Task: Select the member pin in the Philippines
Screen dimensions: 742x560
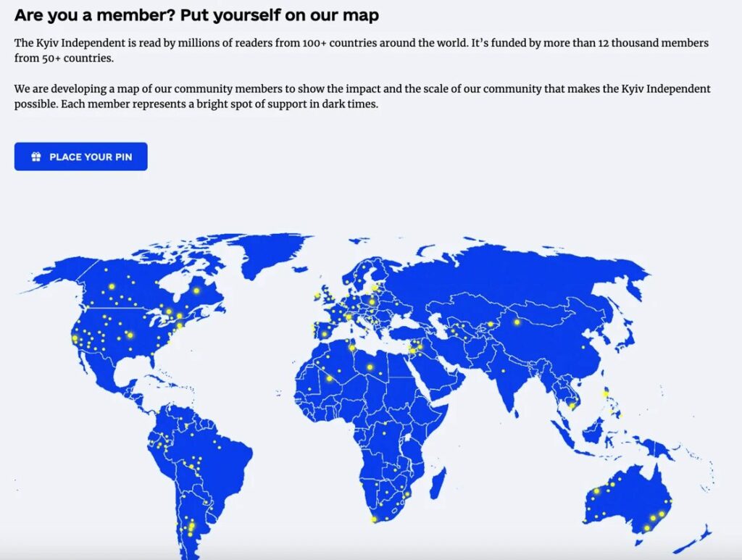Action: click(x=605, y=393)
